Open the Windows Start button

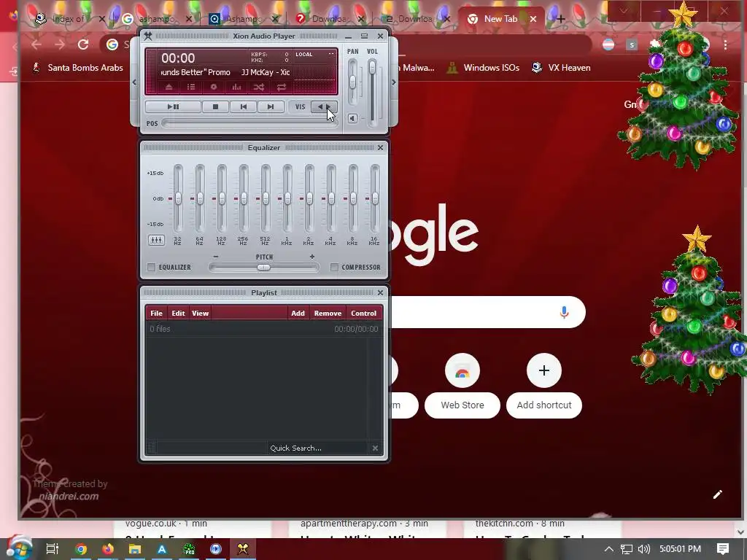(19, 548)
